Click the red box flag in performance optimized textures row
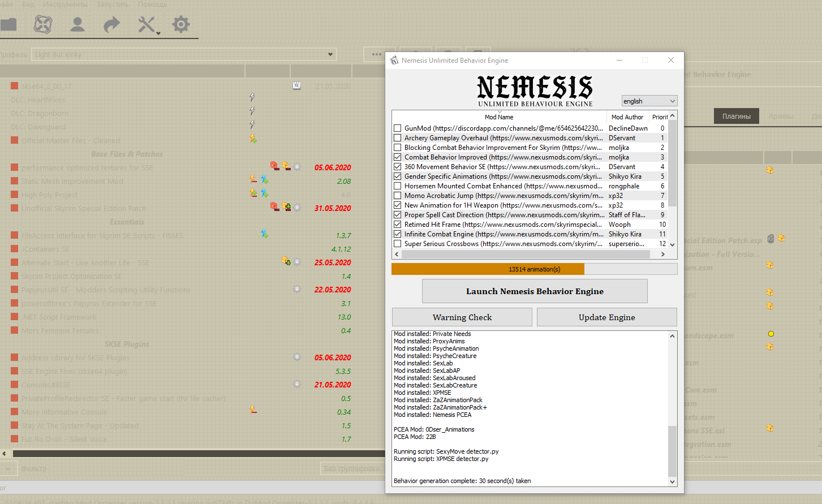822x504 pixels. [x=274, y=166]
